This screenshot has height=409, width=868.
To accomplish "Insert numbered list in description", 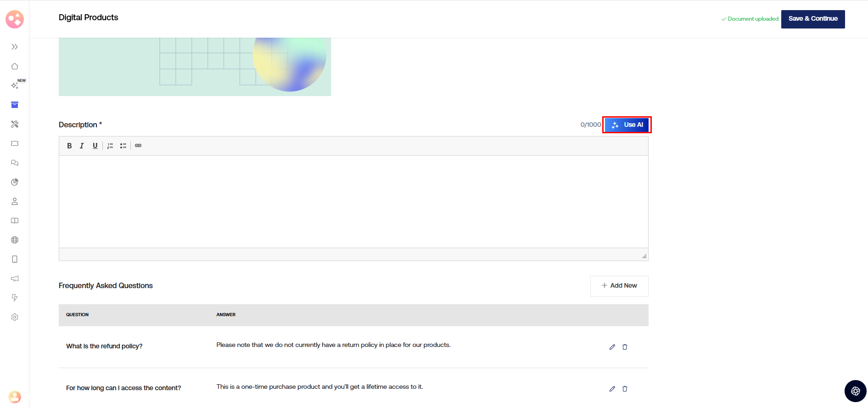I will click(x=110, y=146).
